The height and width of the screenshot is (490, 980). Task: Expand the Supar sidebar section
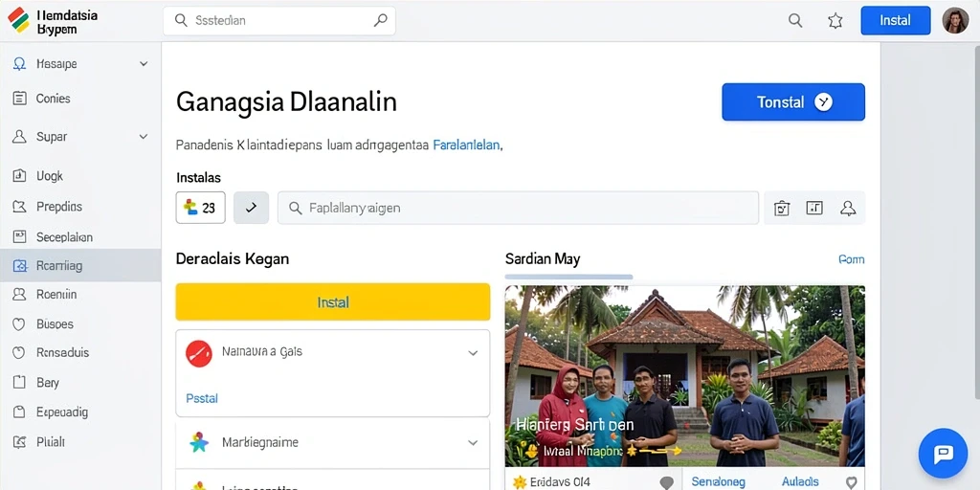tap(144, 137)
